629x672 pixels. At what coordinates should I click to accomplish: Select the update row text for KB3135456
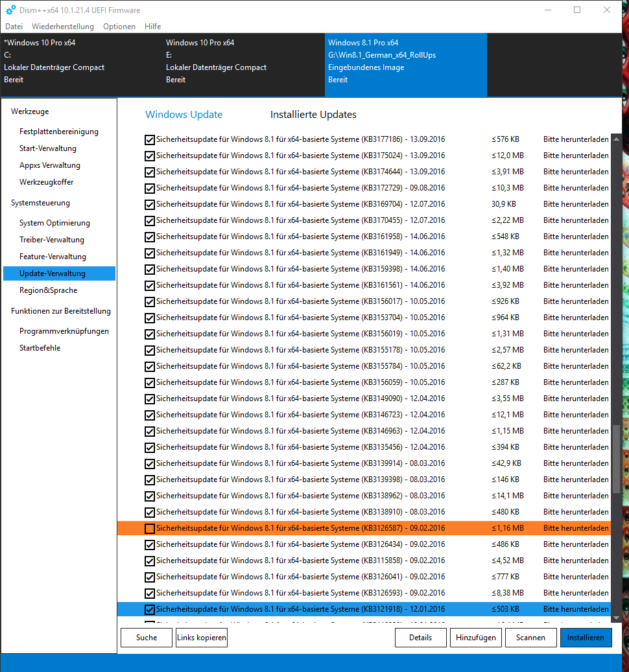pos(301,447)
